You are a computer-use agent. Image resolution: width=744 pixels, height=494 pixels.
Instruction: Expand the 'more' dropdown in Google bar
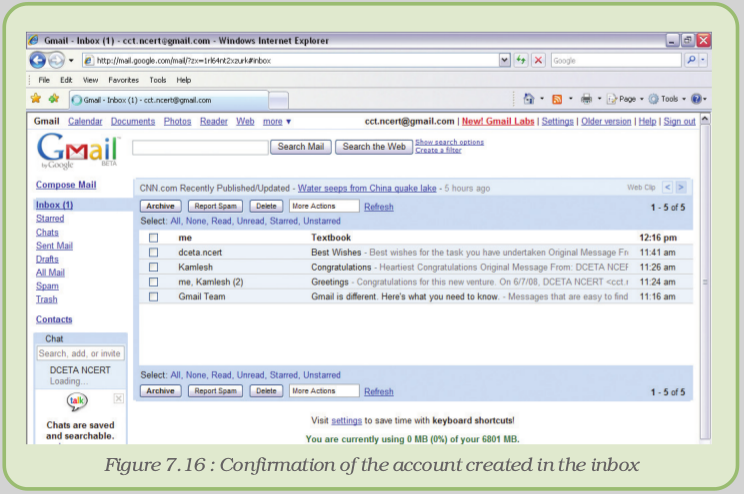pos(277,121)
